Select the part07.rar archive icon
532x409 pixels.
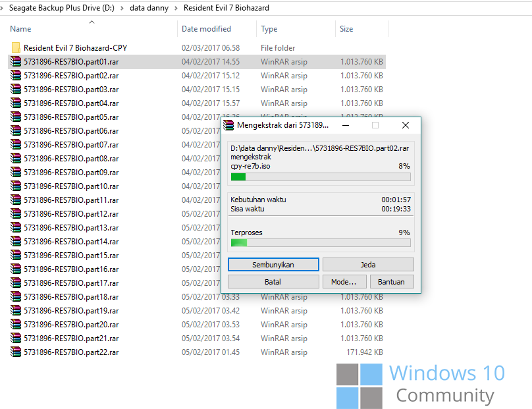pos(16,145)
